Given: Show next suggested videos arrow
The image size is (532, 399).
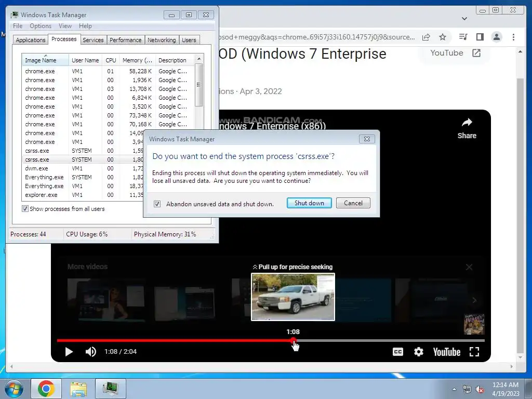Looking at the screenshot, I should pyautogui.click(x=474, y=300).
